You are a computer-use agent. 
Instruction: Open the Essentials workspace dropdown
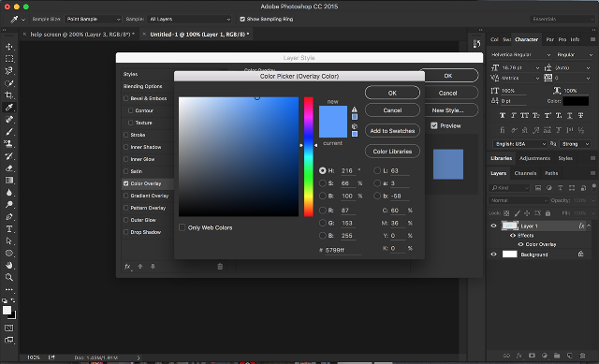coord(562,19)
